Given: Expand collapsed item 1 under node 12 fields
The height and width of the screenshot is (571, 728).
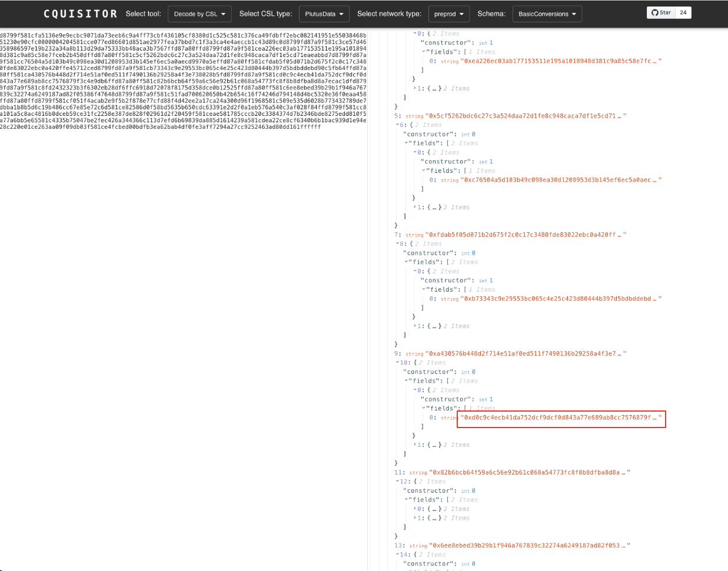Looking at the screenshot, I should (x=415, y=518).
